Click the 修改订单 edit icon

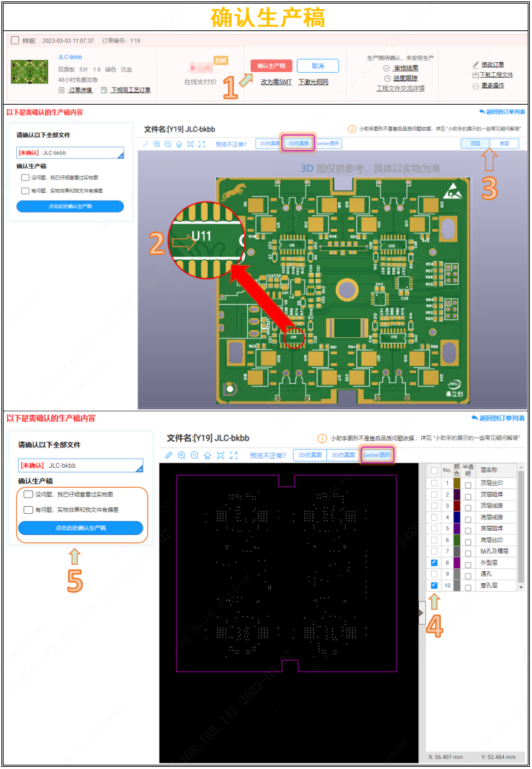click(475, 65)
